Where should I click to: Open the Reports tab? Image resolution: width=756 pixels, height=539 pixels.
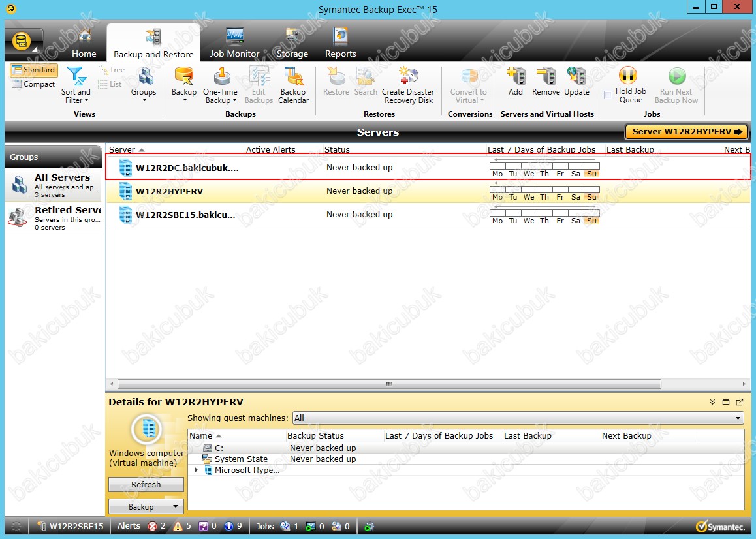(x=340, y=43)
